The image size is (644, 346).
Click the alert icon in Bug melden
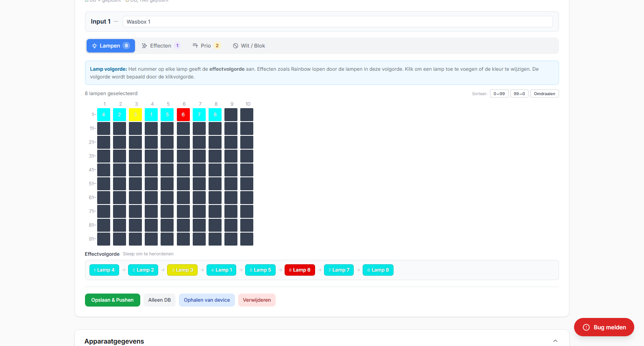[x=586, y=327]
